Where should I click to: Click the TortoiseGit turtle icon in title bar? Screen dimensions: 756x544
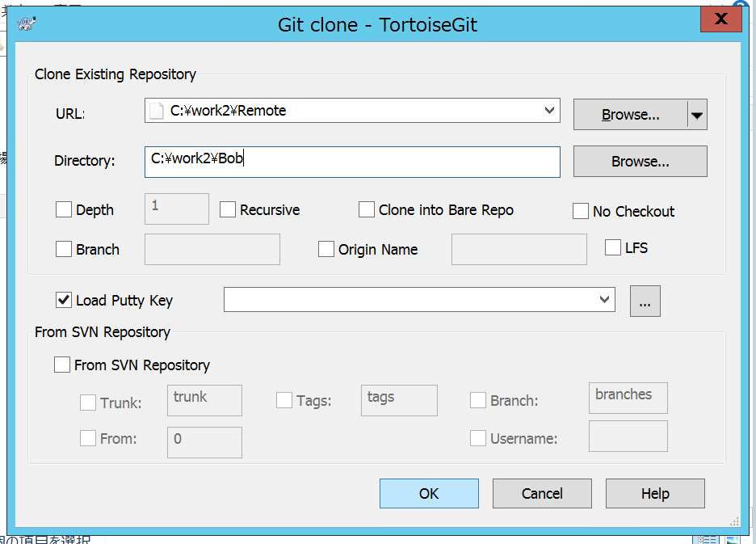[27, 23]
